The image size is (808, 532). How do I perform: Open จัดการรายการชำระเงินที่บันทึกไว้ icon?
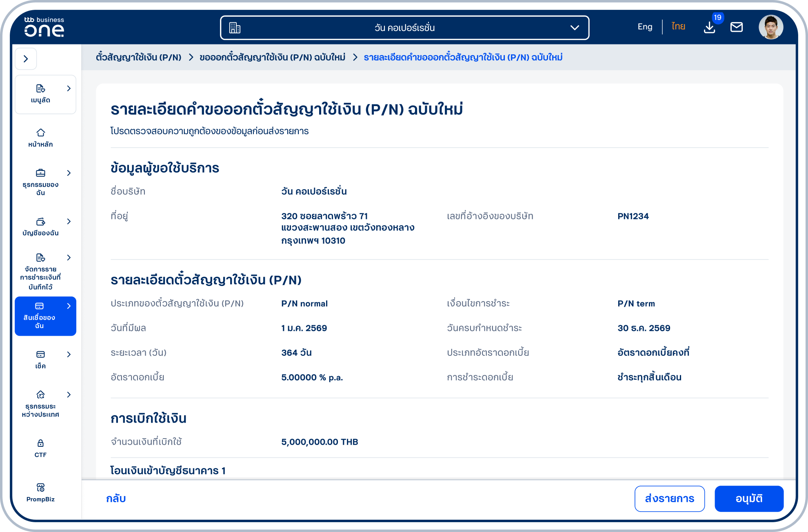click(40, 257)
